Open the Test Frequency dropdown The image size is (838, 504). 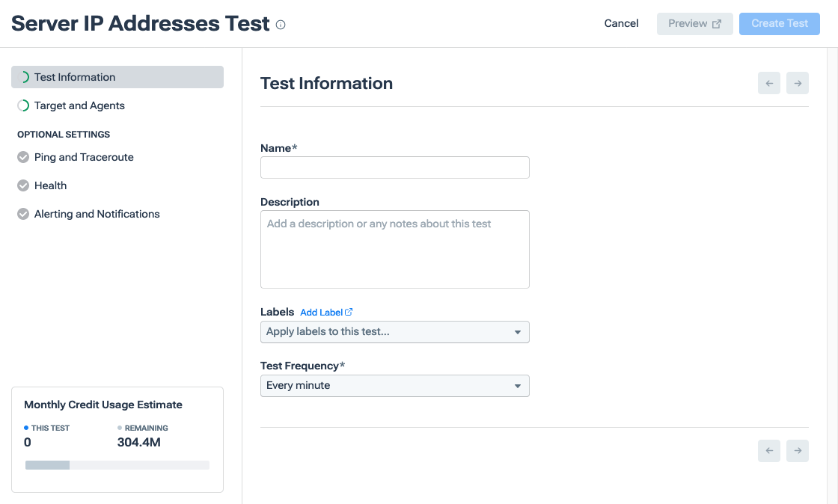pyautogui.click(x=394, y=385)
